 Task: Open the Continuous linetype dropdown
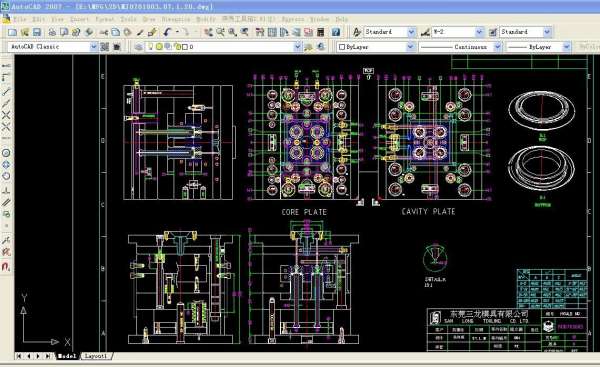[497, 47]
